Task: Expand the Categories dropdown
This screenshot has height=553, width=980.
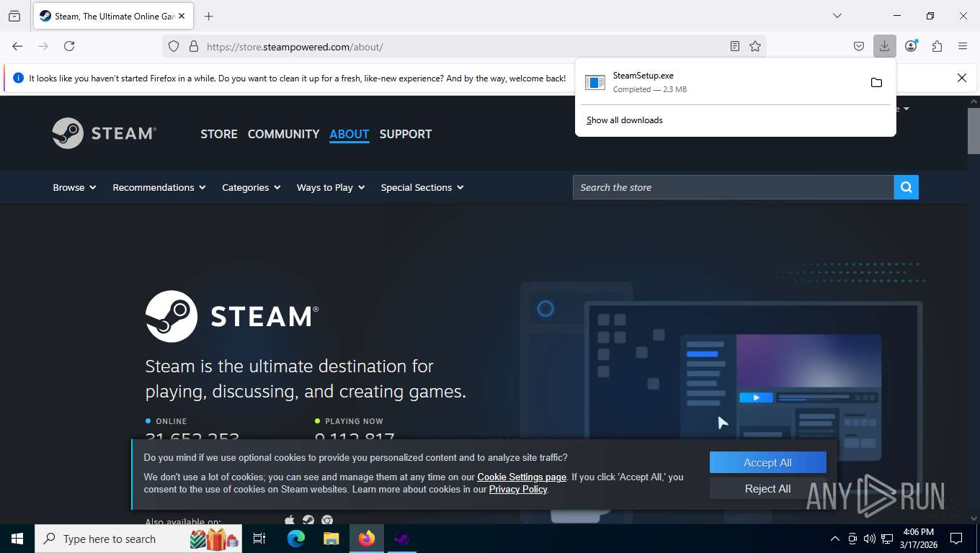Action: pos(251,187)
